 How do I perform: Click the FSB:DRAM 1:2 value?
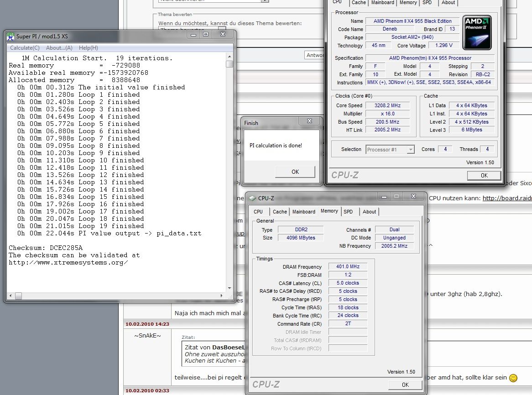(x=348, y=275)
